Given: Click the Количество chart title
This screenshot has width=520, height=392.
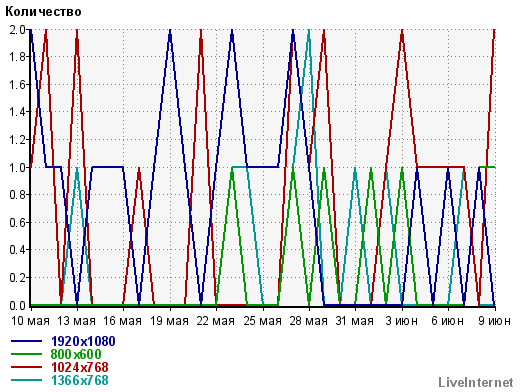Looking at the screenshot, I should click(43, 12).
